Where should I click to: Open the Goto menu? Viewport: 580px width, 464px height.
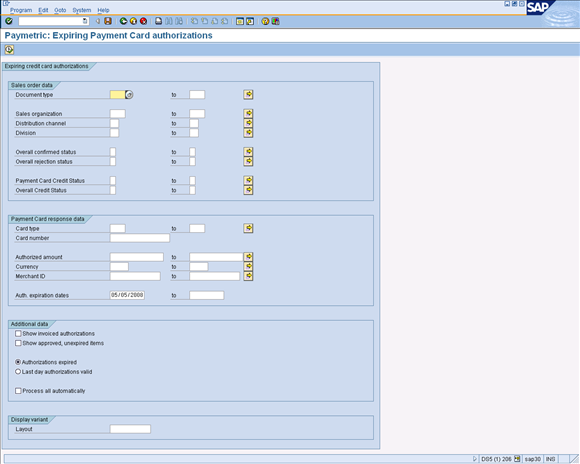60,10
